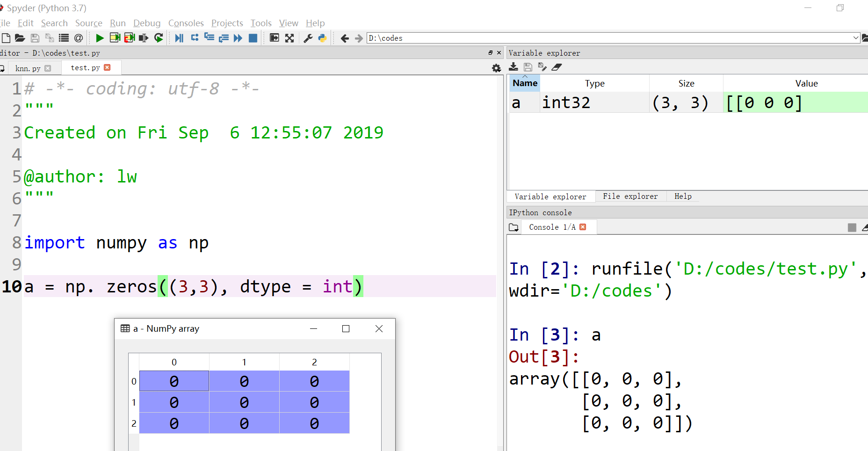Screen dimensions: 868x451
Task: Stop debugging with the blue square icon
Action: 253,38
